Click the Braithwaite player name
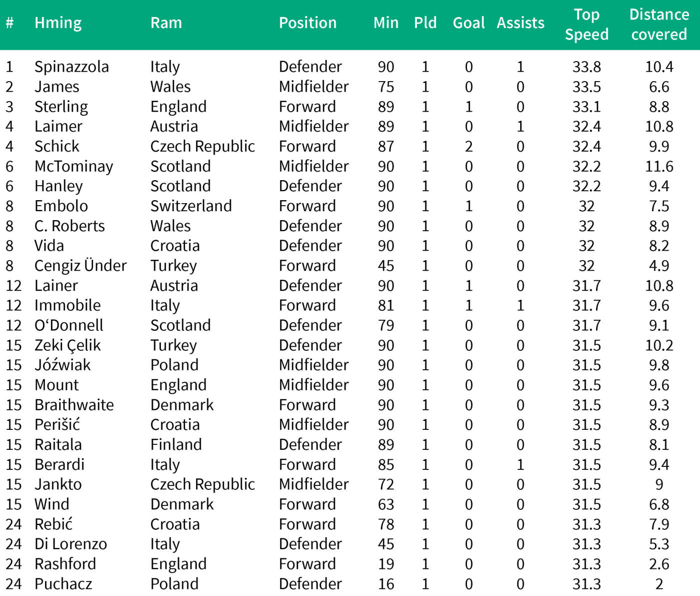 pyautogui.click(x=74, y=405)
